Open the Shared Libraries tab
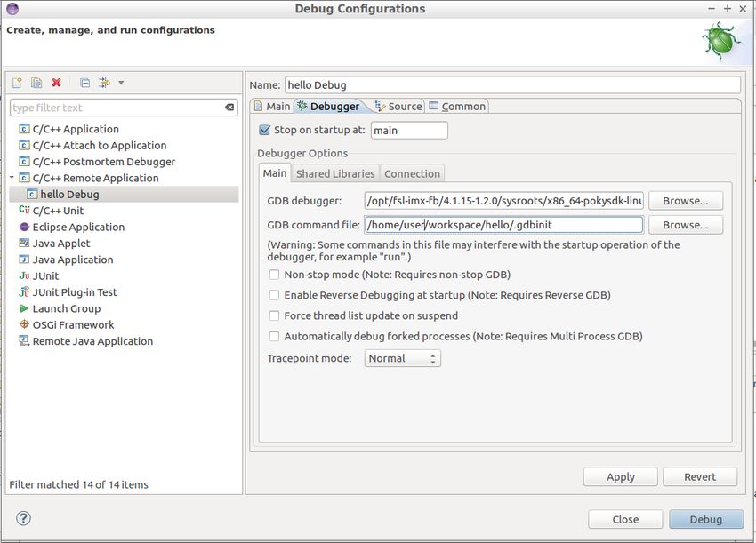Screen dimensions: 756x543 coord(335,174)
